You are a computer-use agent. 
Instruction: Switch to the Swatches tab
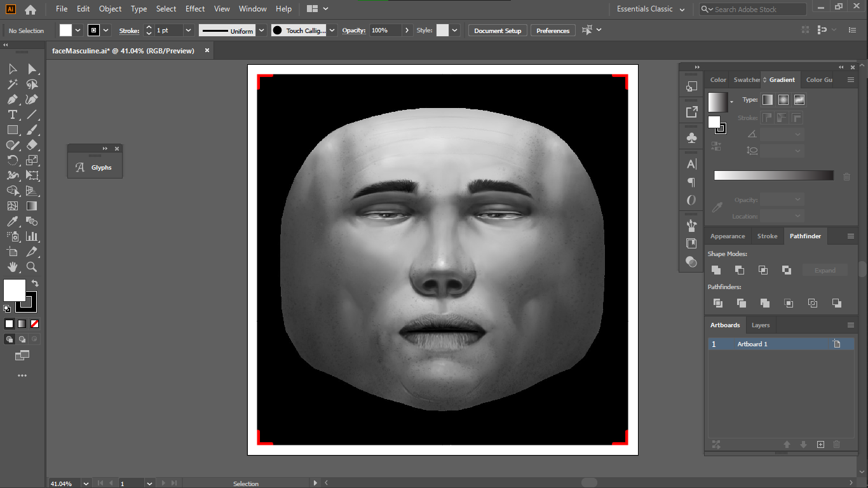point(746,79)
